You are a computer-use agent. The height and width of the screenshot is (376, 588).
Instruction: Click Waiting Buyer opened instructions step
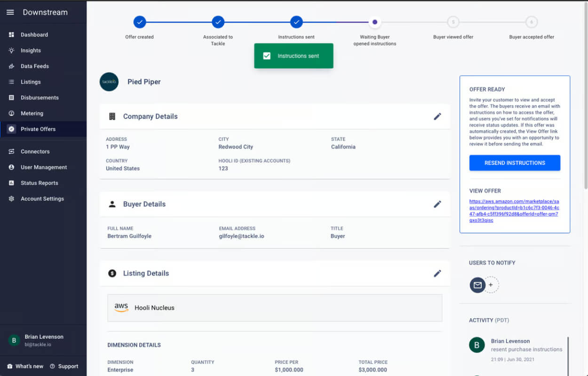374,22
